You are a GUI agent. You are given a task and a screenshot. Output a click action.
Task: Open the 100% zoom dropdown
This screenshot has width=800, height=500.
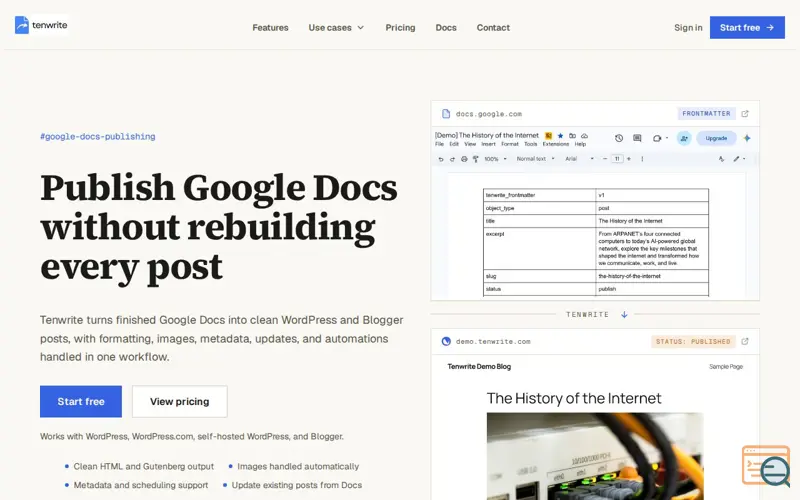coord(495,159)
